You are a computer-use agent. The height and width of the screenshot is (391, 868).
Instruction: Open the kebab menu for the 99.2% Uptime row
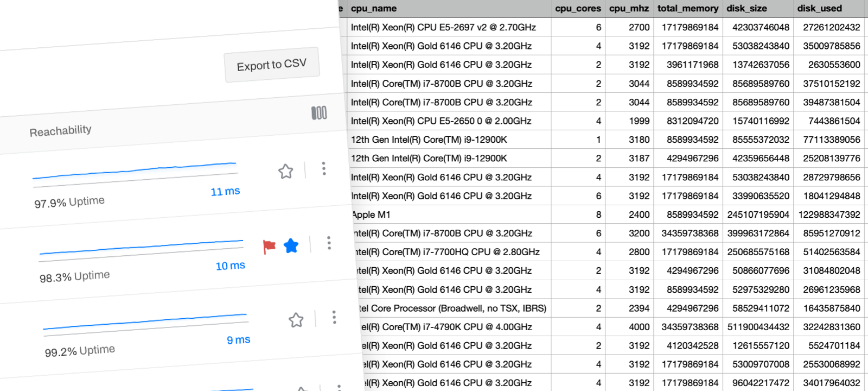point(334,317)
